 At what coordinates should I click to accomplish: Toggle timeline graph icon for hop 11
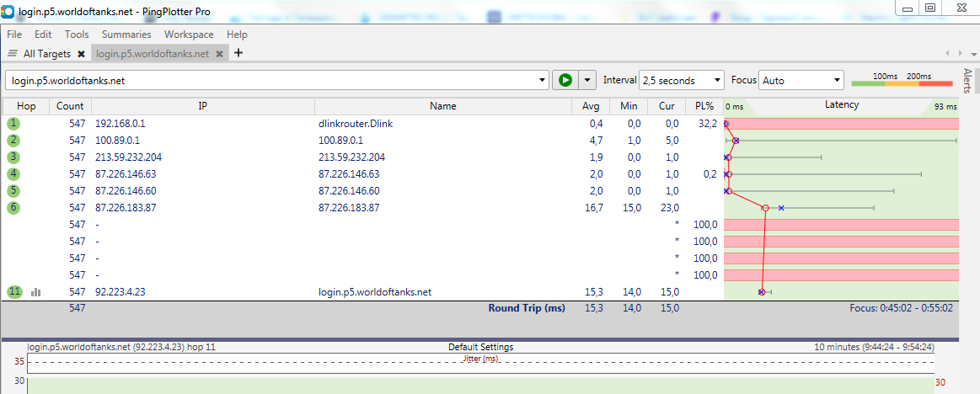(35, 291)
